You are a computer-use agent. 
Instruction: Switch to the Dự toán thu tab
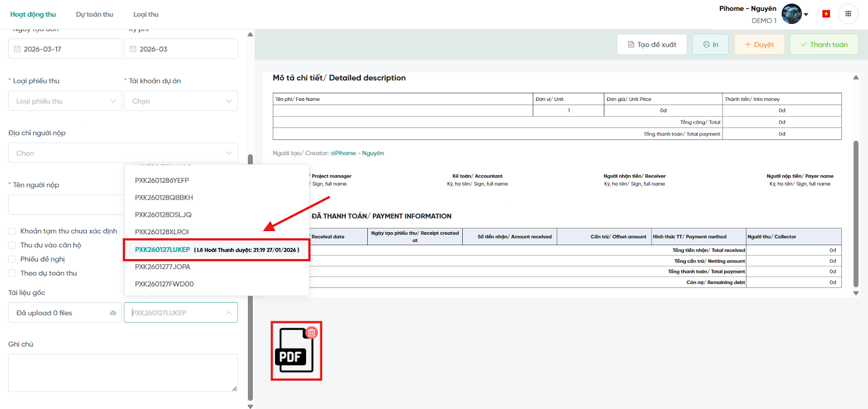pyautogui.click(x=94, y=14)
